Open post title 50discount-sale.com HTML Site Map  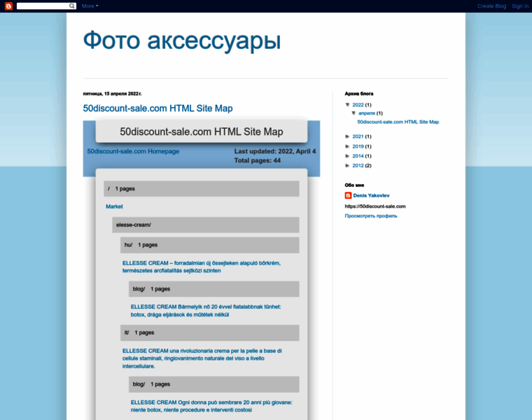[157, 108]
